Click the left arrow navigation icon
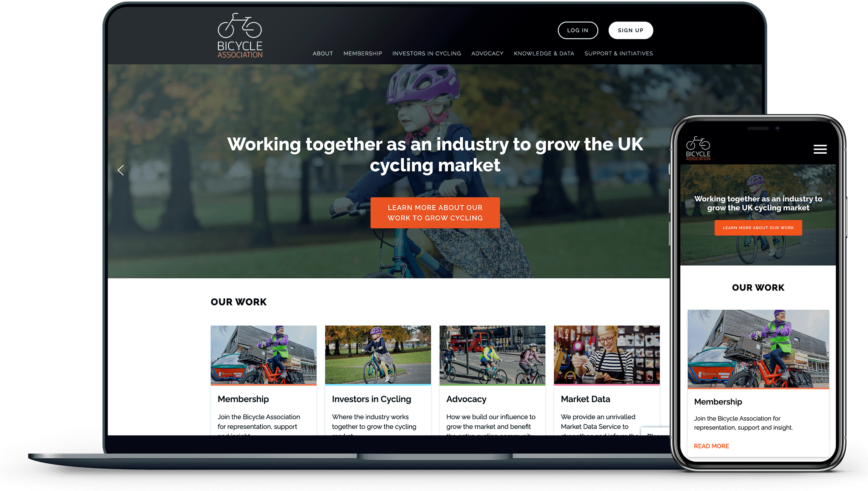The height and width of the screenshot is (491, 868). tap(120, 170)
